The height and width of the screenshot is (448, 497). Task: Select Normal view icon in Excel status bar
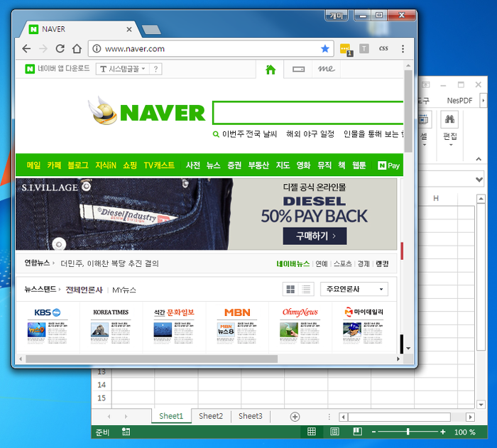point(312,432)
